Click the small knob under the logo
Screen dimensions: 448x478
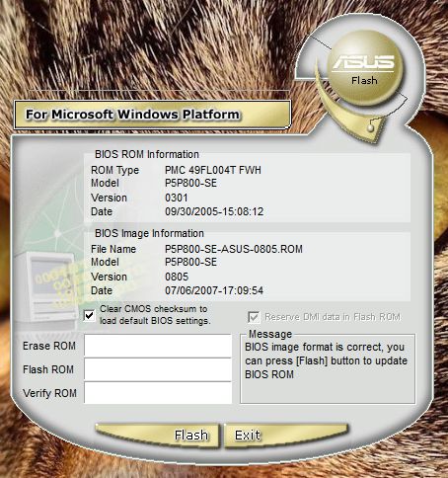pyautogui.click(x=371, y=127)
